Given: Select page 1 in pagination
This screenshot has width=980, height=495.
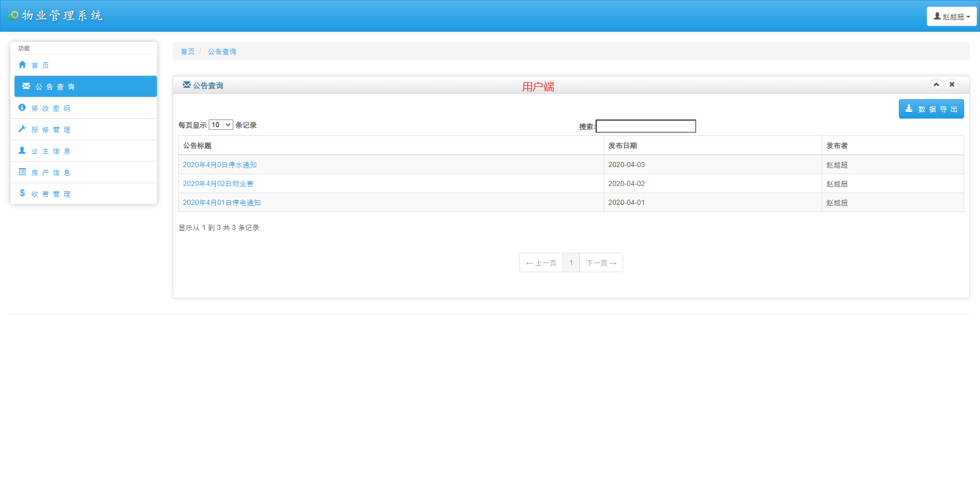Looking at the screenshot, I should [571, 263].
